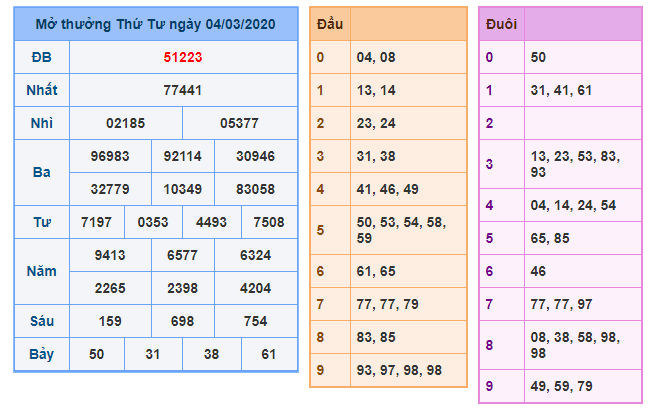This screenshot has width=650, height=412.
Task: Click the special prize number 51223
Action: pyautogui.click(x=183, y=57)
